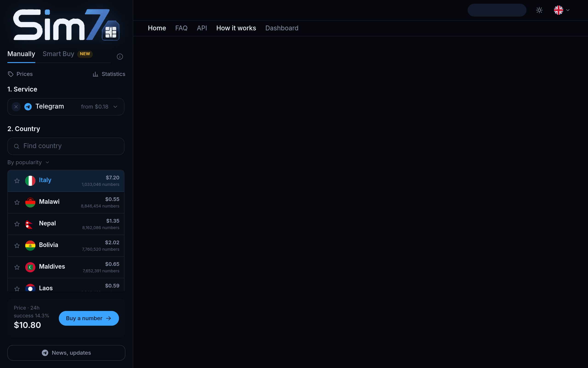Image resolution: width=588 pixels, height=368 pixels.
Task: Select the Maldives country name
Action: point(52,267)
